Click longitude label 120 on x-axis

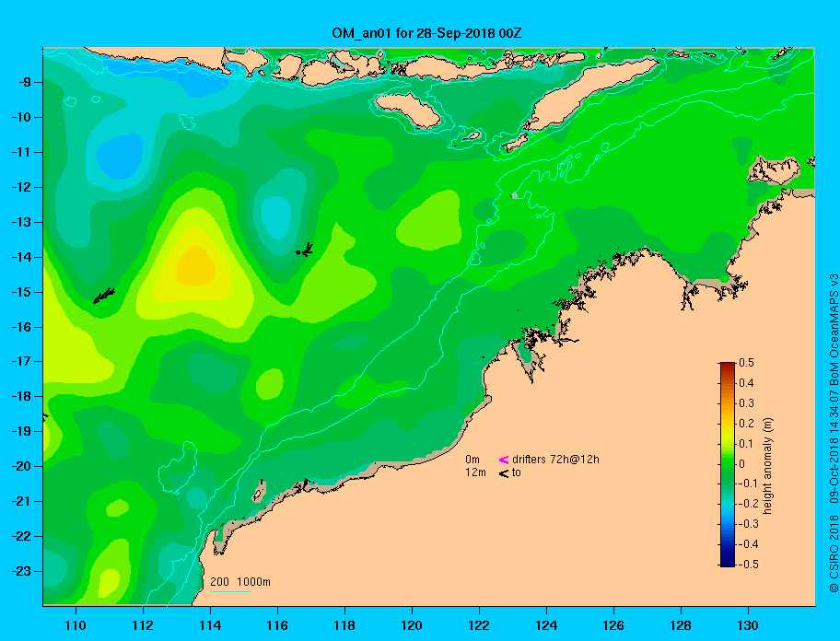coord(412,625)
